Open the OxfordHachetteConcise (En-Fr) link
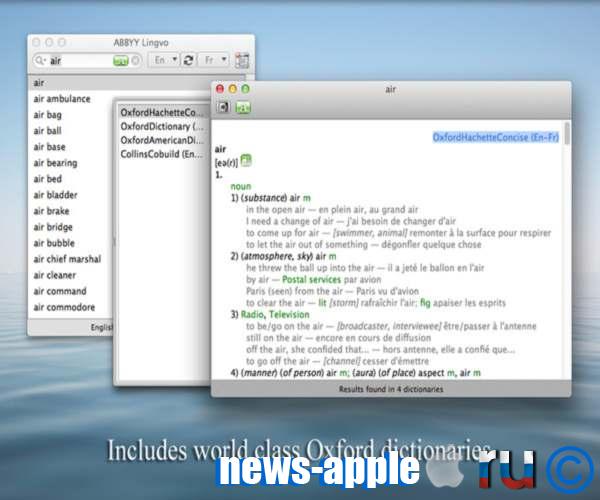The image size is (600, 500). (x=496, y=137)
